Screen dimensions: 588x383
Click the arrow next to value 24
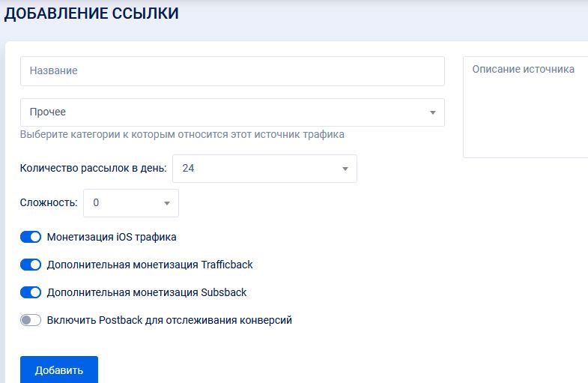[x=345, y=169]
